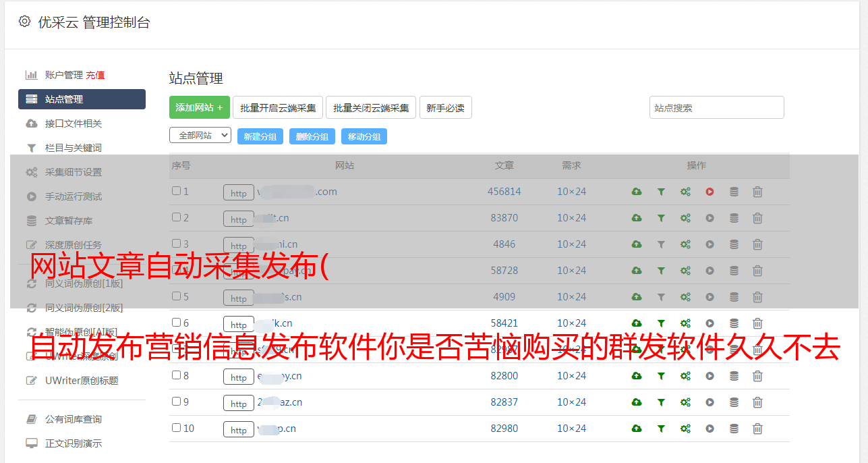Click the cloud upload icon in row 2
Image resolution: width=868 pixels, height=463 pixels.
tap(637, 218)
